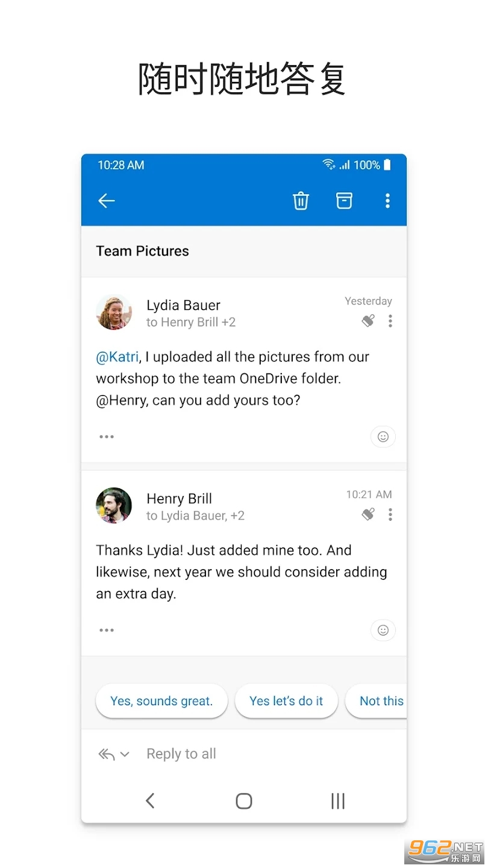Add emoji reaction to Lydia's message

point(383,437)
